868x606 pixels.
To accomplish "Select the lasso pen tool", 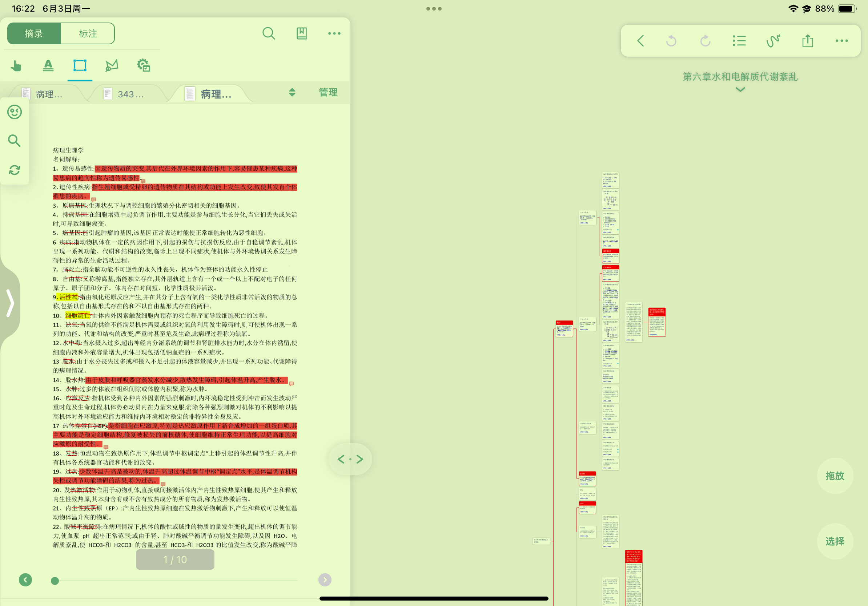I will (x=112, y=66).
